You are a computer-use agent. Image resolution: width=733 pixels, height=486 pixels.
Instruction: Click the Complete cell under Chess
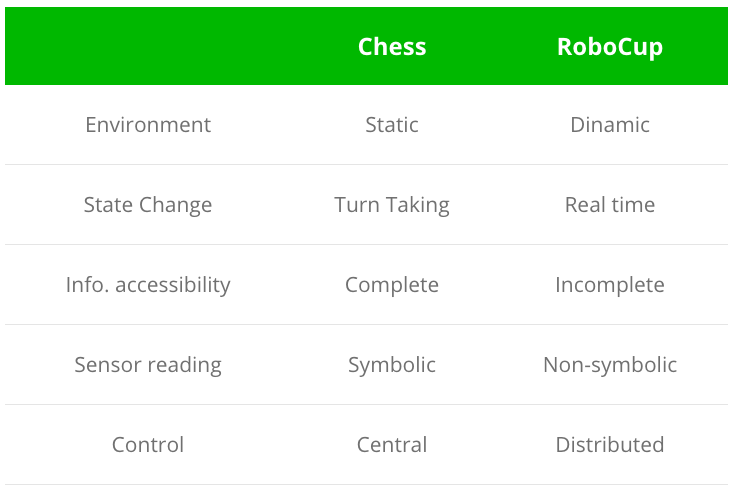pos(392,285)
